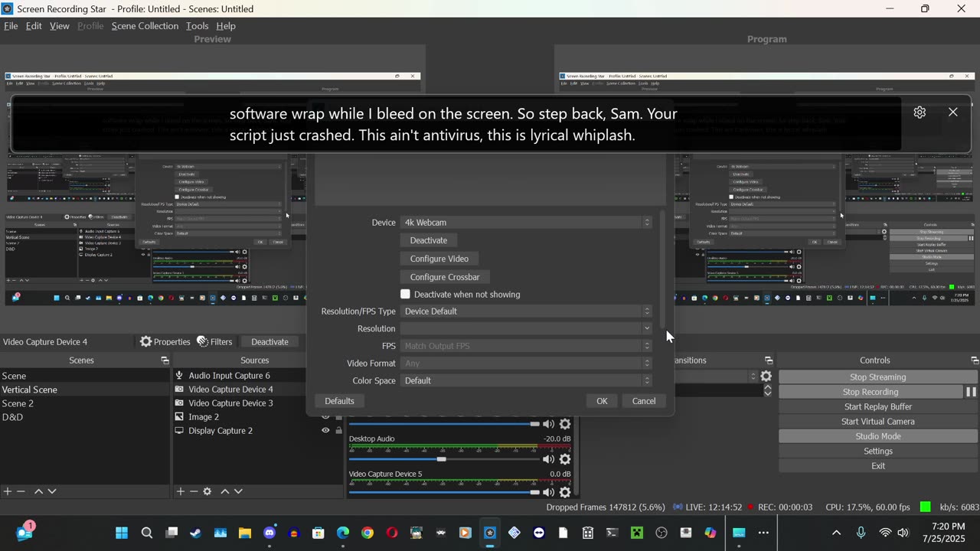Click Configure Crossbar button
The image size is (980, 551).
tap(445, 277)
